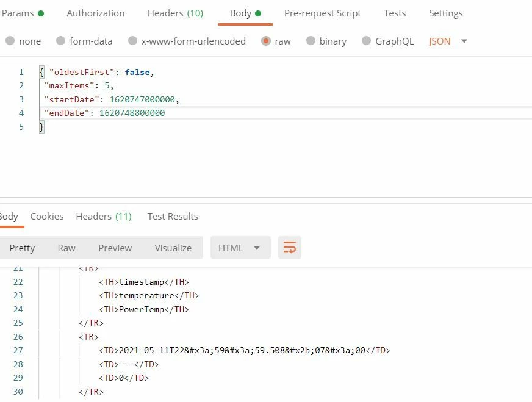The width and height of the screenshot is (532, 402).
Task: Select the none body type radio
Action: [10, 41]
